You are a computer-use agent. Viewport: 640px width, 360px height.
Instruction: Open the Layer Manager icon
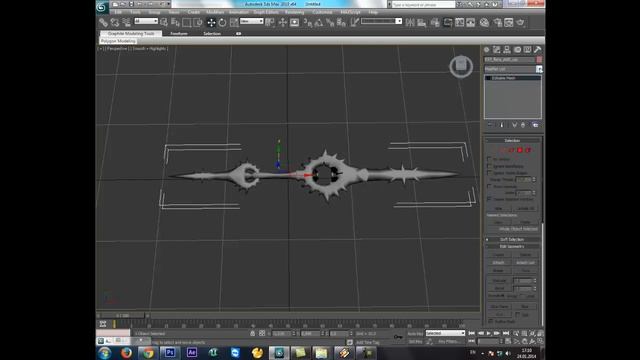click(x=435, y=22)
